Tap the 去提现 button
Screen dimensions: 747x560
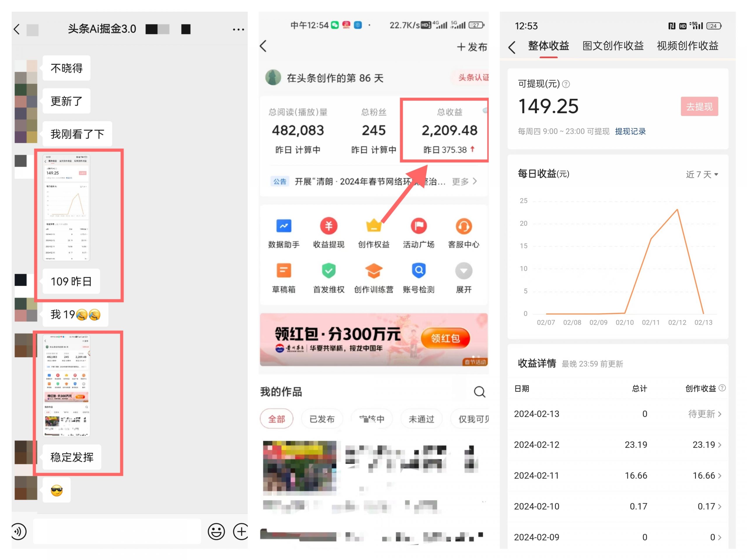click(x=699, y=107)
